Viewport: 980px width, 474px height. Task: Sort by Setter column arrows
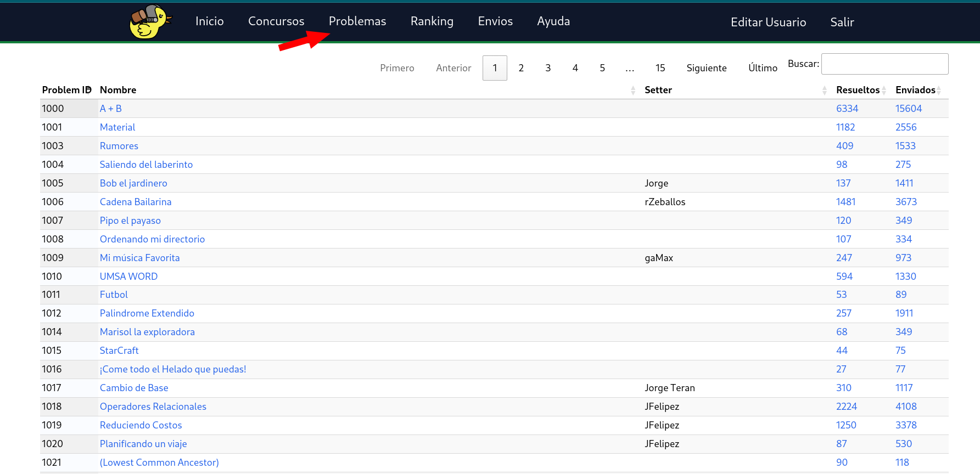click(x=825, y=90)
